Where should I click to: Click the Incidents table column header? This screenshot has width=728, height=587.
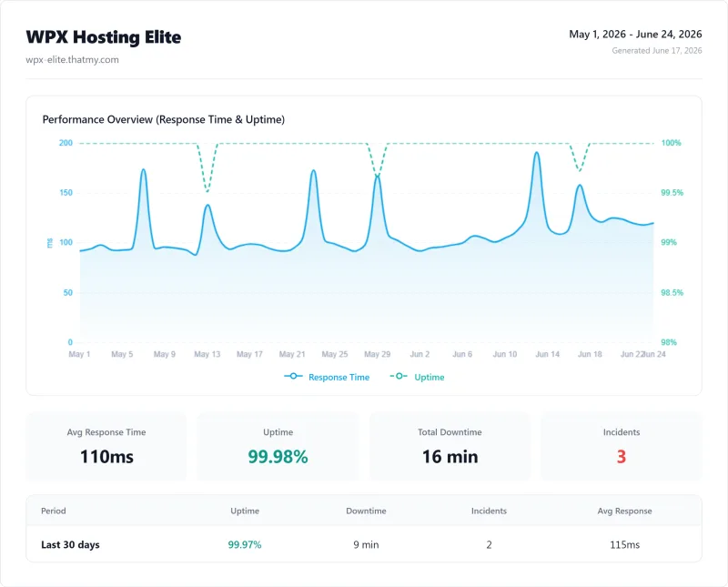[x=489, y=511]
